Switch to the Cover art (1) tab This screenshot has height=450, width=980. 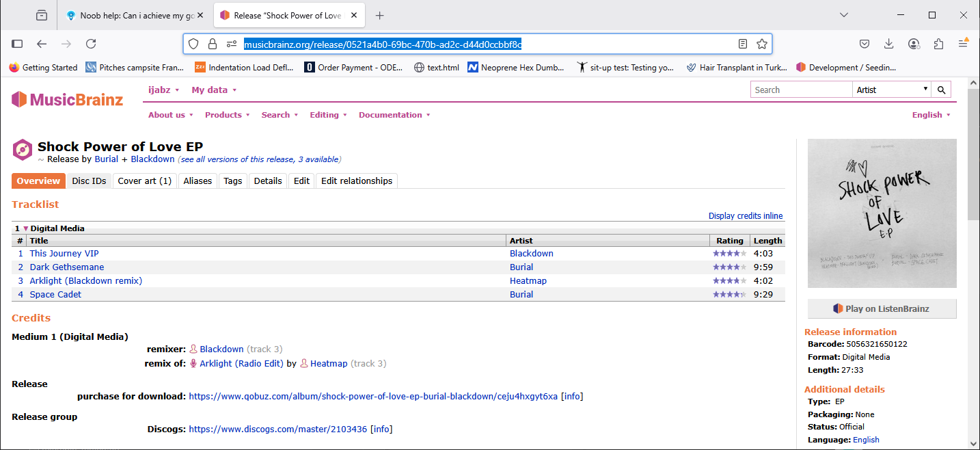coord(145,181)
